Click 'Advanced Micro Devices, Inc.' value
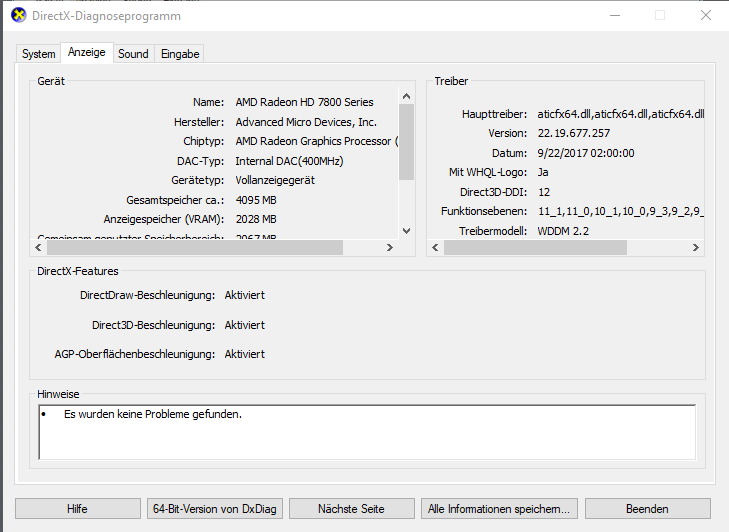Image resolution: width=729 pixels, height=532 pixels. (x=306, y=122)
